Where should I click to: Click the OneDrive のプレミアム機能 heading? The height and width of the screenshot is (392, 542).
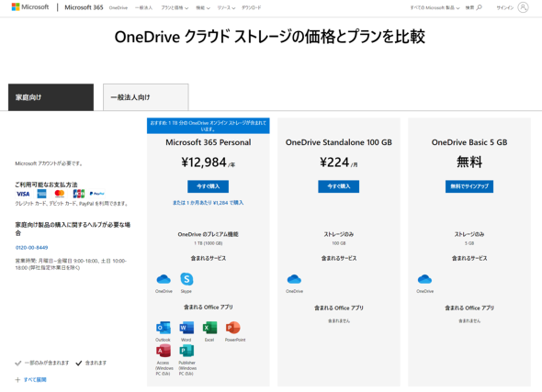[x=209, y=234]
